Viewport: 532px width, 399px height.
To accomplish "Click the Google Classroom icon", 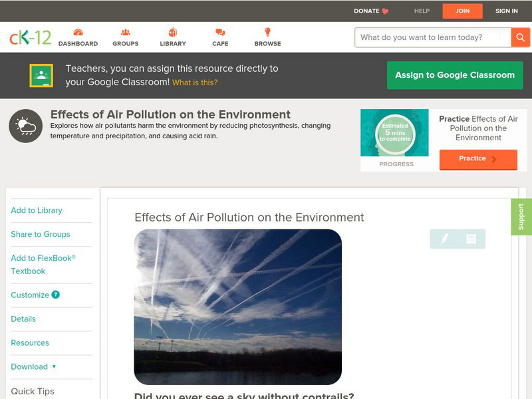I will [x=41, y=76].
